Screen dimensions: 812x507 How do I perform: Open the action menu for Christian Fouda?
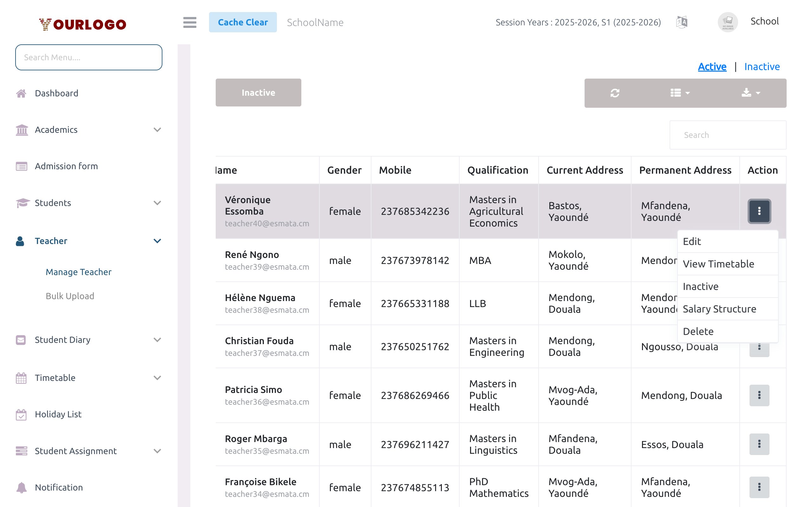click(x=759, y=348)
